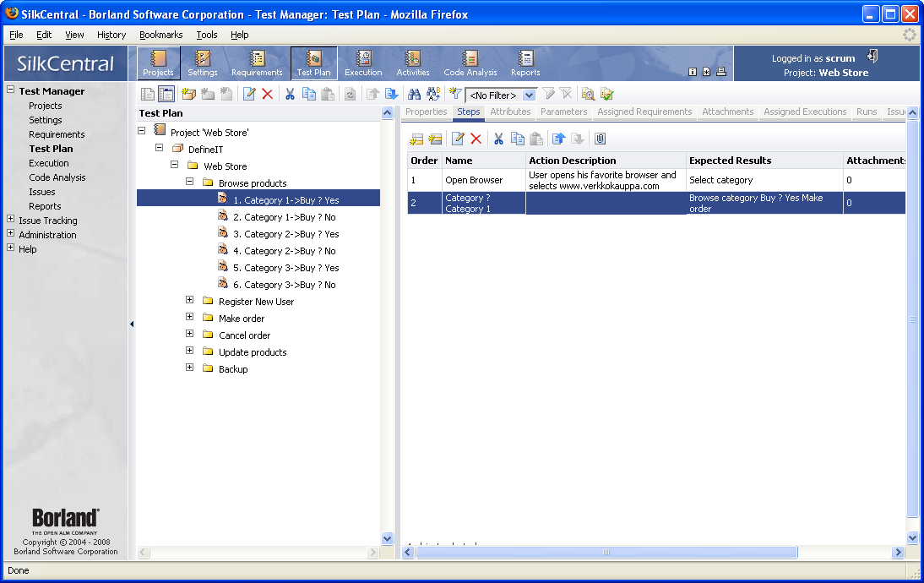
Task: Click the Issues link in the sidebar
Action: pos(42,192)
